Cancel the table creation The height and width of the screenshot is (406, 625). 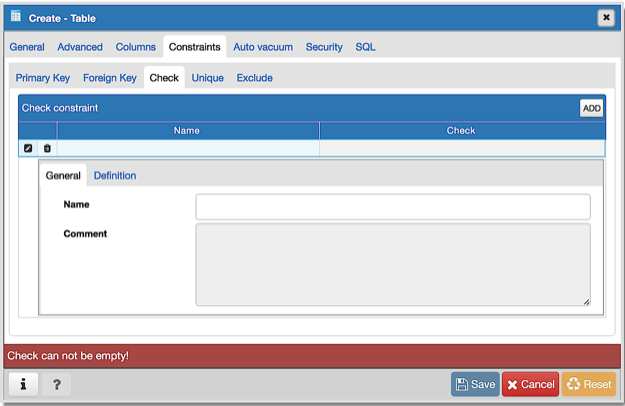coord(530,384)
